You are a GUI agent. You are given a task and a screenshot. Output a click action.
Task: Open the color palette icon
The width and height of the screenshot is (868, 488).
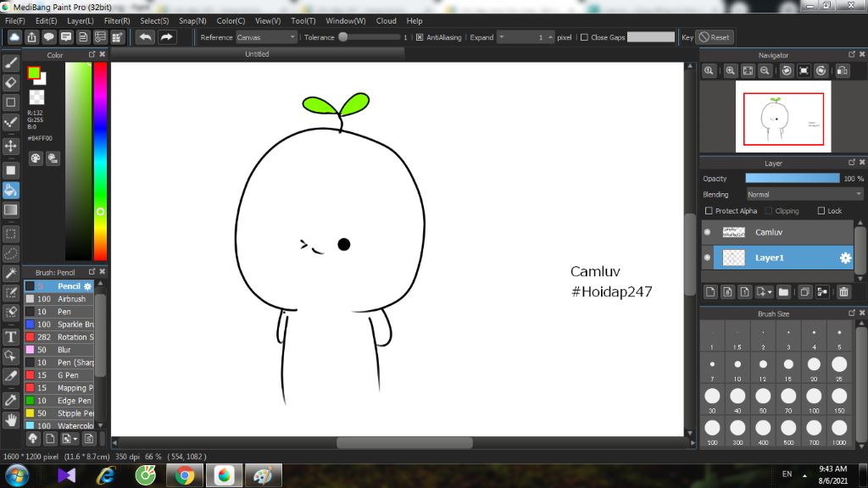36,158
